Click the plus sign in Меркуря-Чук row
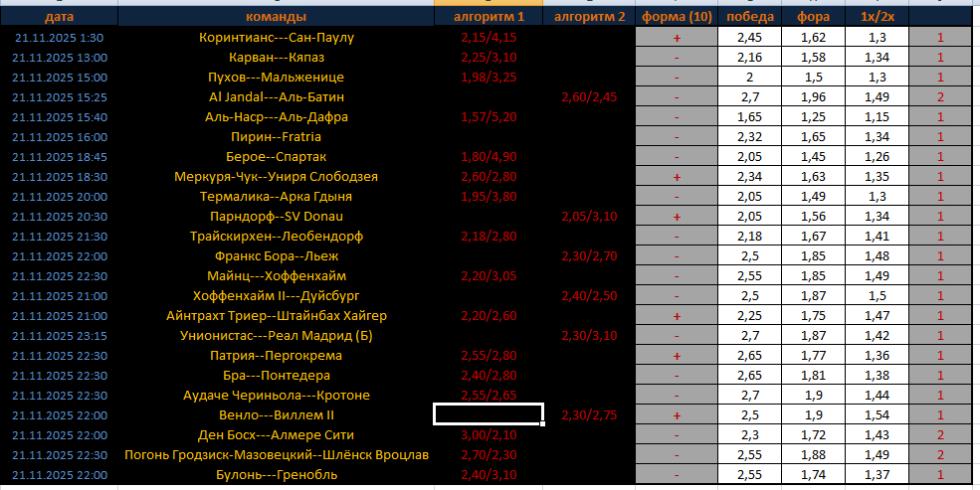Screen dimensions: 980x490 click(x=677, y=176)
